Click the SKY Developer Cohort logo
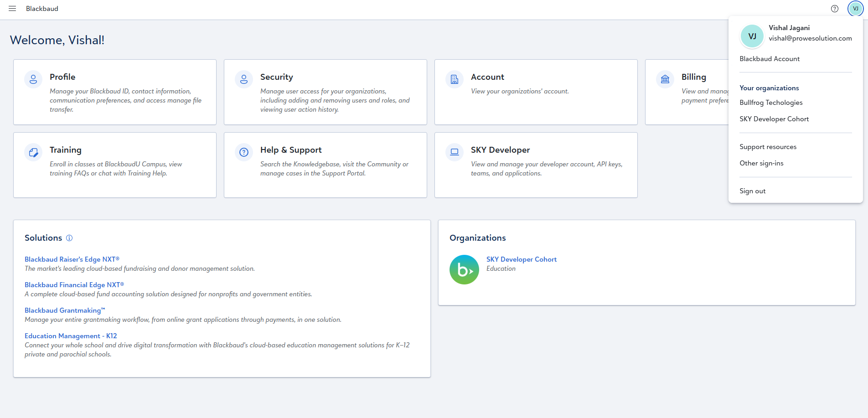Viewport: 868px width, 418px height. 464,269
